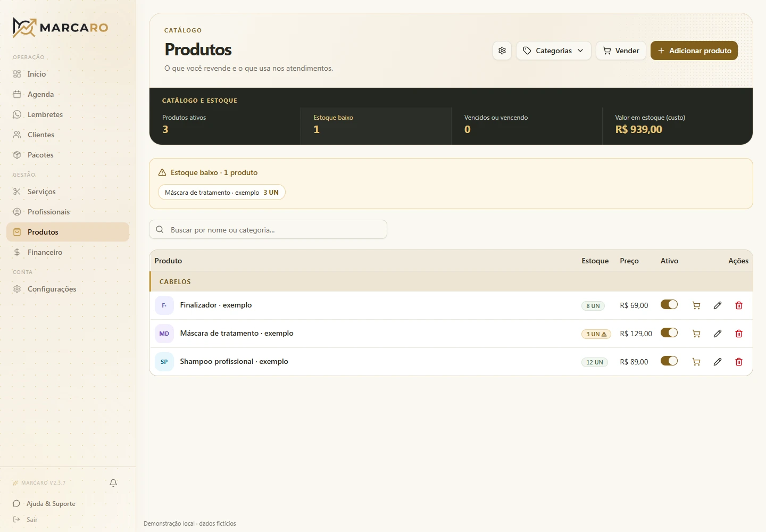Viewport: 766px width, 532px height.
Task: Focus the Buscar por nome search field
Action: (x=268, y=230)
